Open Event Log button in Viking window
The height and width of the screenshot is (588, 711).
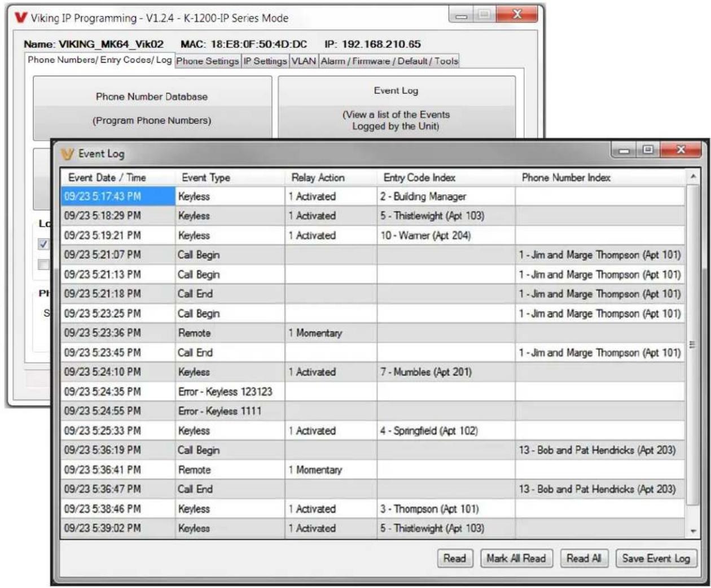coord(397,107)
